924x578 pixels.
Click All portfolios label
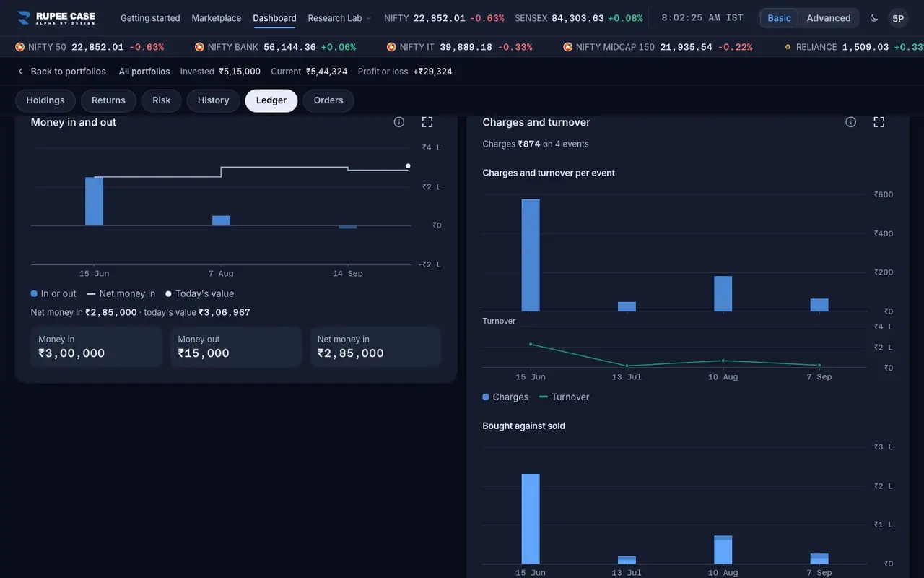point(144,72)
